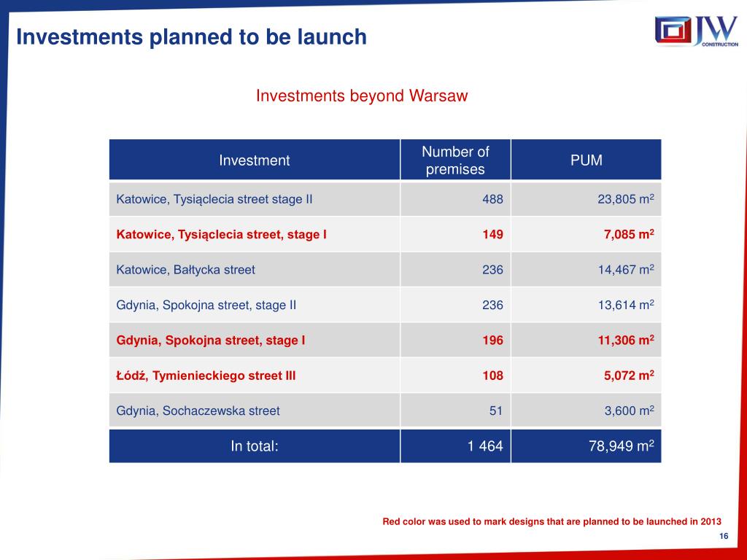Image resolution: width=747 pixels, height=560 pixels.
Task: Click the red value 108
Action: [x=492, y=376]
